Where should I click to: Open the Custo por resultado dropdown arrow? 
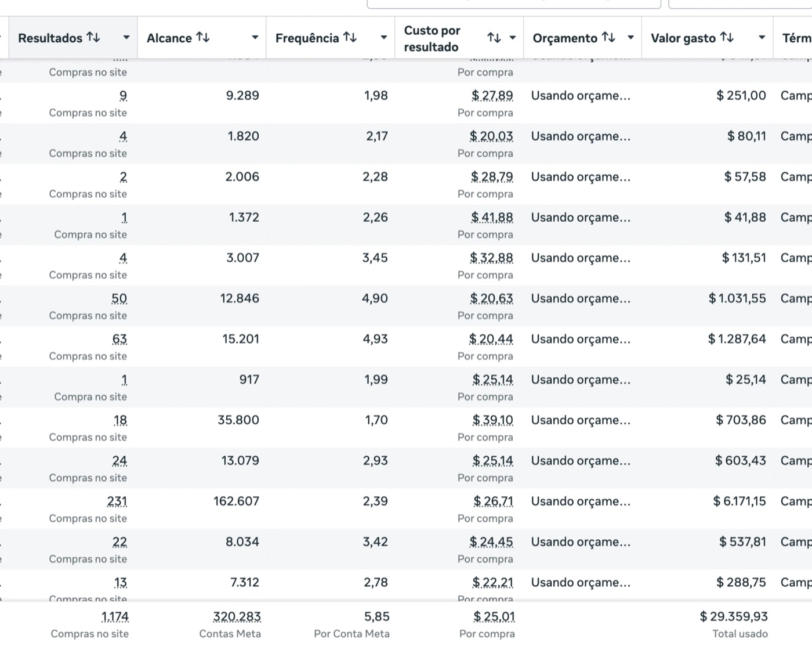tap(512, 38)
